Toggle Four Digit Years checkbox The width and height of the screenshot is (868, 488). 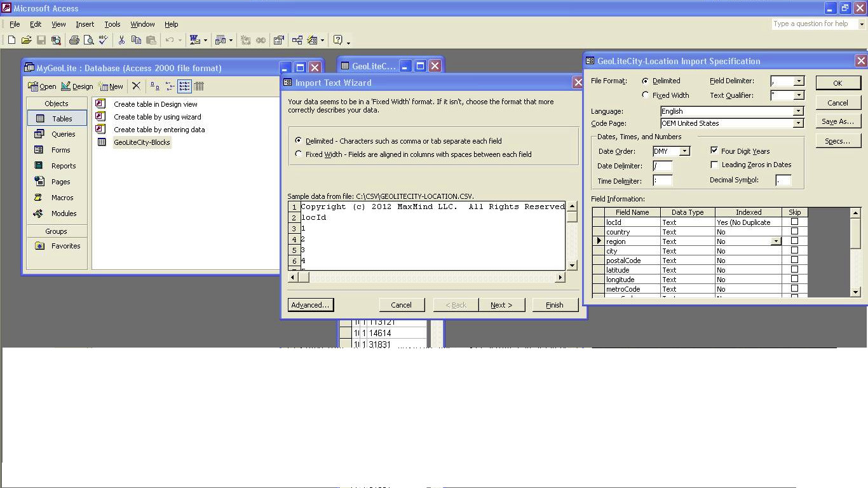point(714,151)
